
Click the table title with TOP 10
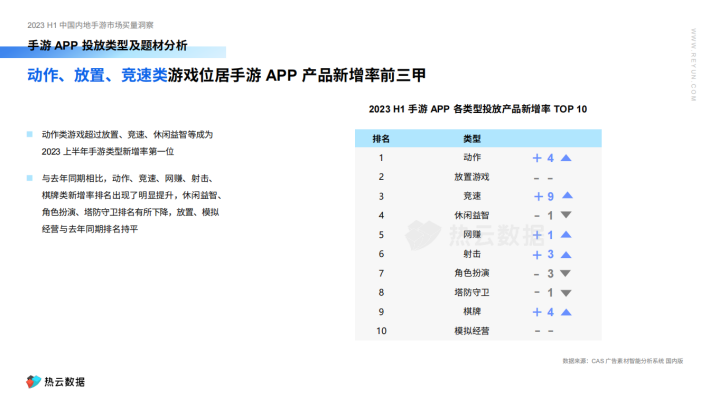(478, 109)
